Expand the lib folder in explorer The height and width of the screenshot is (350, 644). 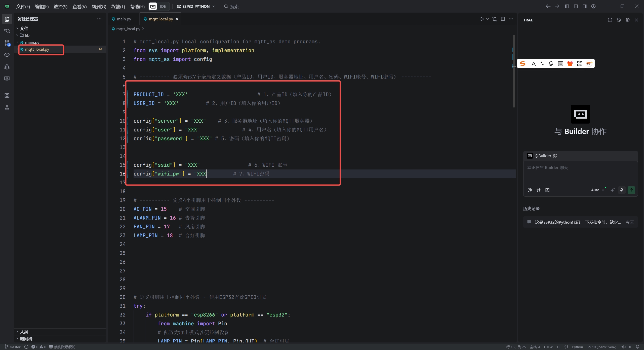[27, 35]
